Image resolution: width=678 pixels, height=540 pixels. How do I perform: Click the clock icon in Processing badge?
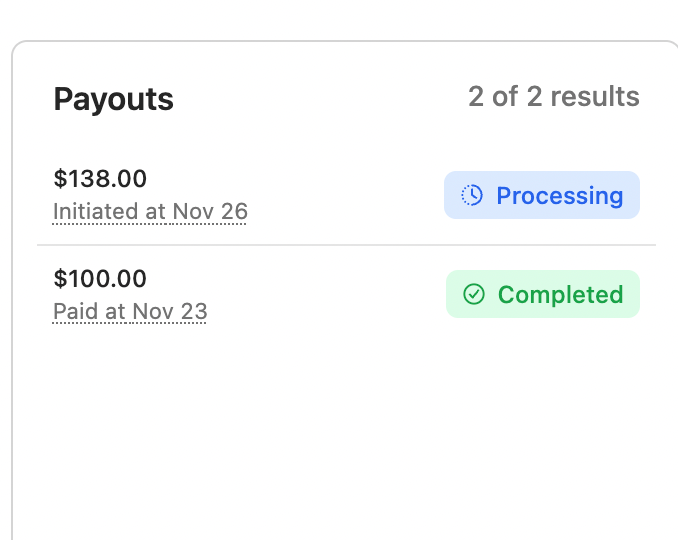coord(471,195)
